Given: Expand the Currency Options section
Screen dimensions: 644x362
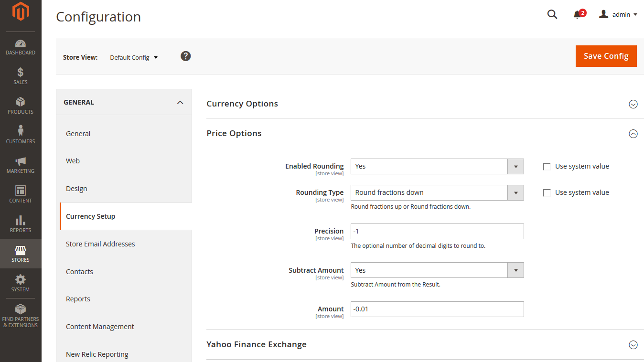Looking at the screenshot, I should tap(633, 104).
